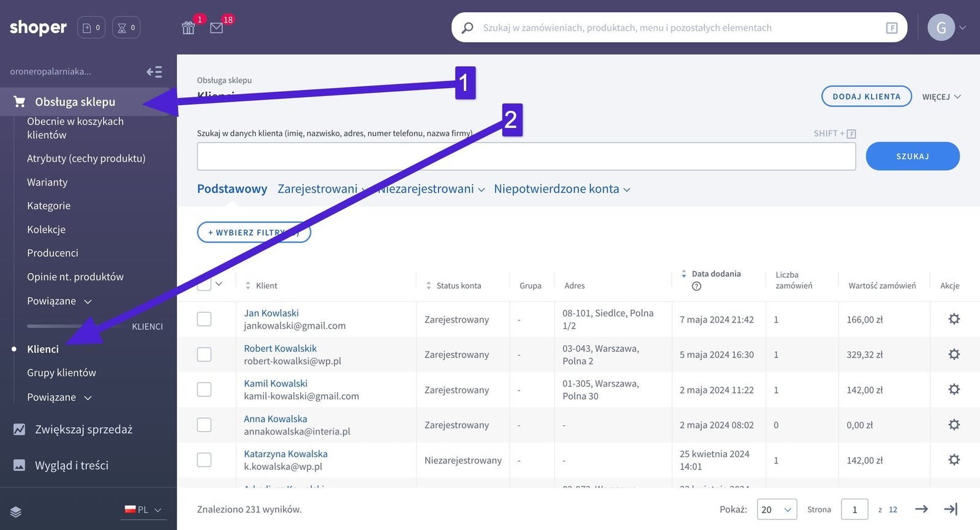
Task: Click the customer search input field
Action: pos(526,157)
